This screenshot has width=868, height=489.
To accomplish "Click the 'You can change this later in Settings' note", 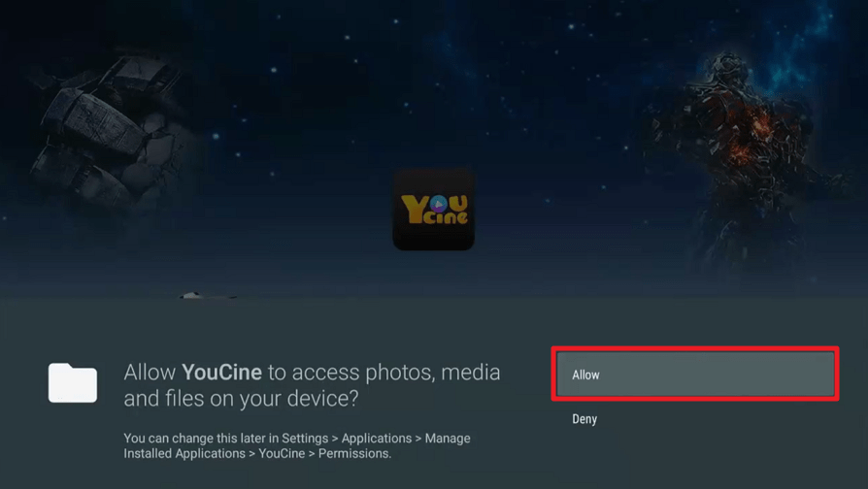I will click(297, 446).
